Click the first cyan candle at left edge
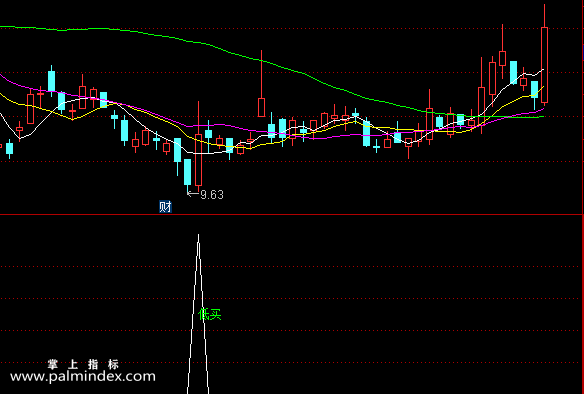Image resolution: width=584 pixels, height=394 pixels. [9, 149]
